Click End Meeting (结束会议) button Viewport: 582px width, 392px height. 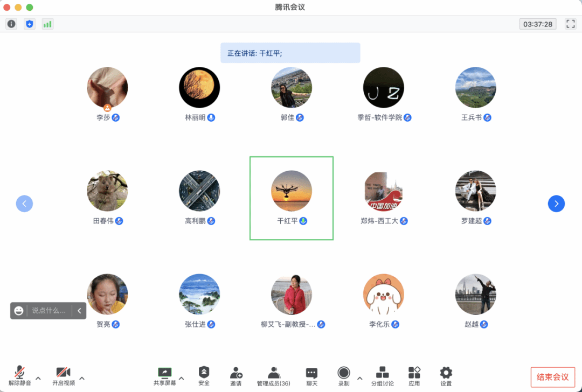coord(553,377)
